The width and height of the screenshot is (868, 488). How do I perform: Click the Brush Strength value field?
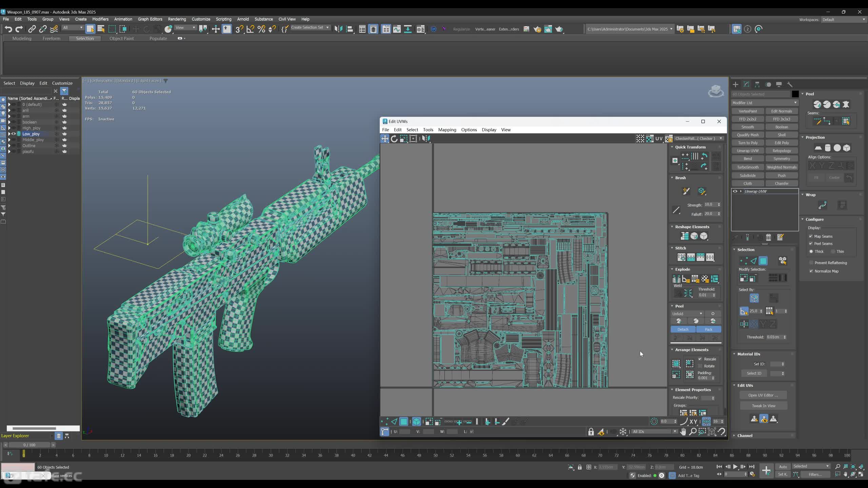pyautogui.click(x=710, y=205)
